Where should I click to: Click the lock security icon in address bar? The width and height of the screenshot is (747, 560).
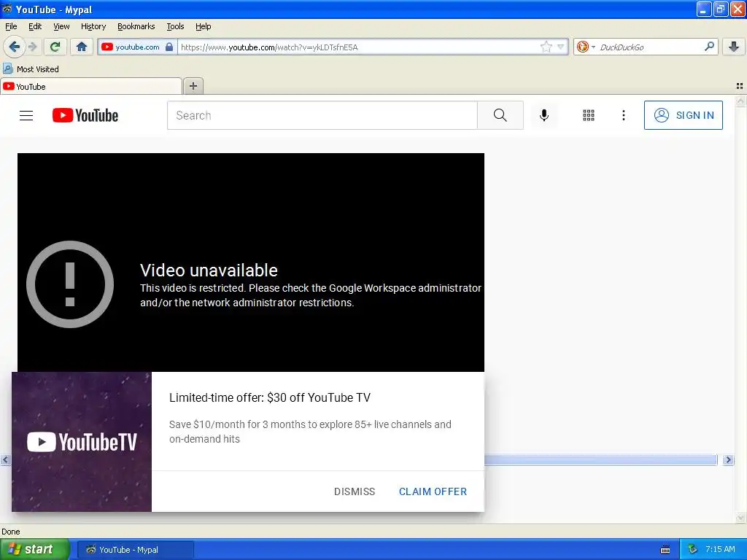coord(169,47)
